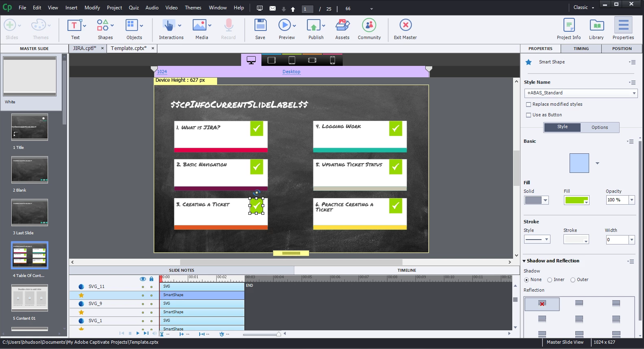Click the slide number input field
Screen dimensions: 644x349
point(307,9)
